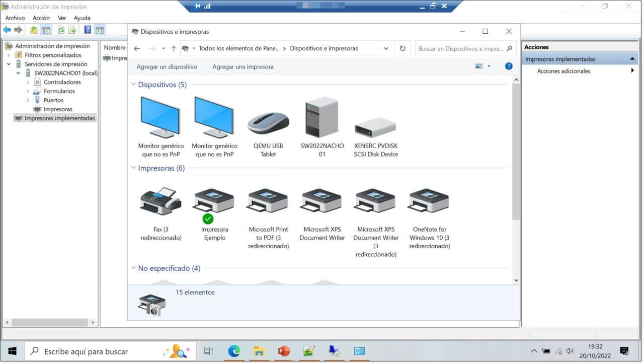Expand Filtros personalizados tree node
Screen dimensions: 644x364
click(x=9, y=55)
